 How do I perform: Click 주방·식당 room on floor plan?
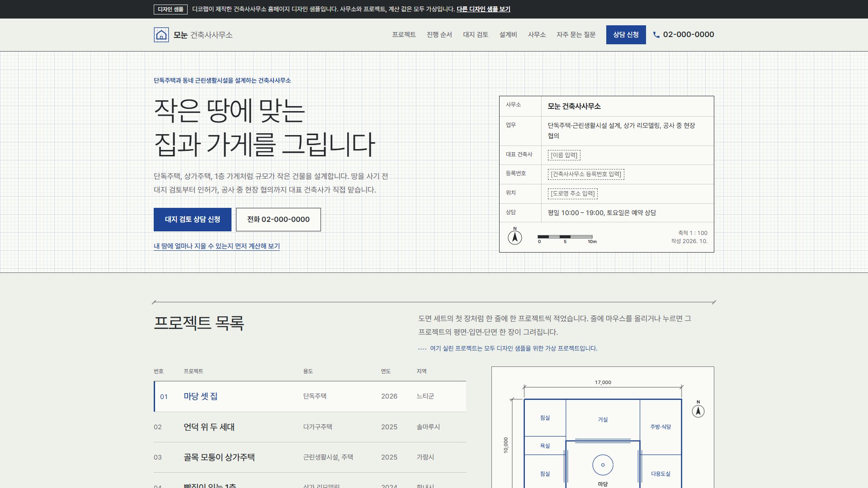660,427
